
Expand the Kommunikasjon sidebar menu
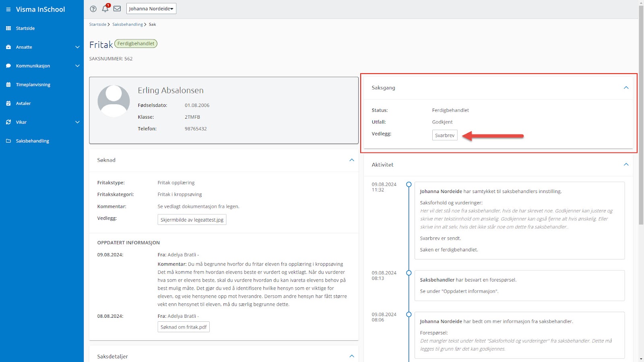(x=77, y=66)
